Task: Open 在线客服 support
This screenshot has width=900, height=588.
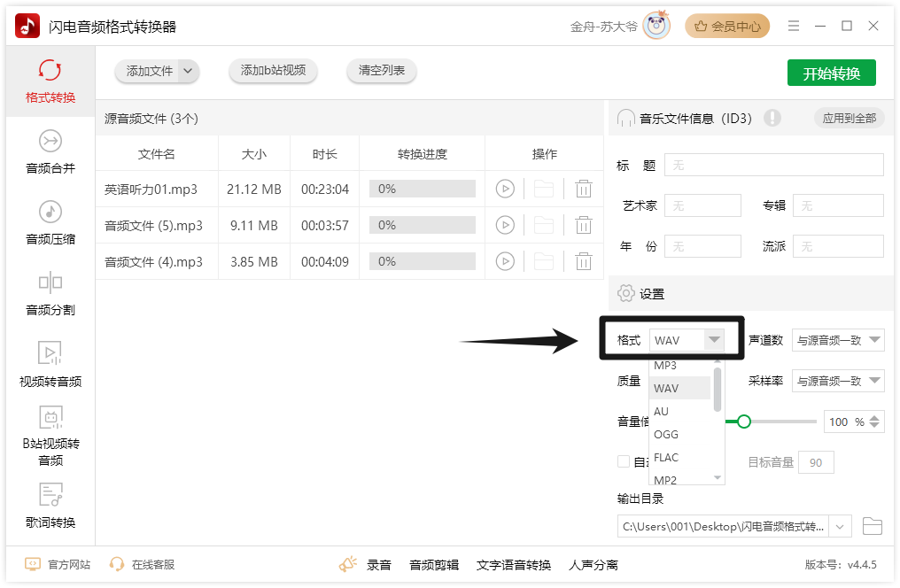Action: click(x=142, y=564)
